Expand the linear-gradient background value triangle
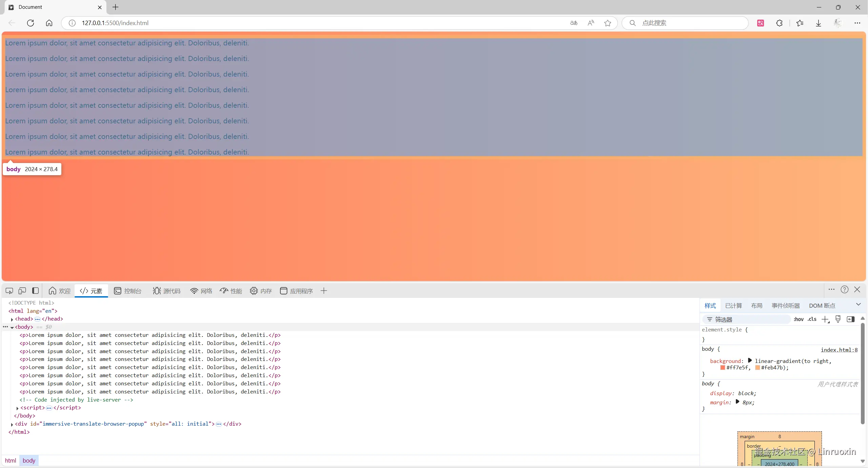 [750, 361]
